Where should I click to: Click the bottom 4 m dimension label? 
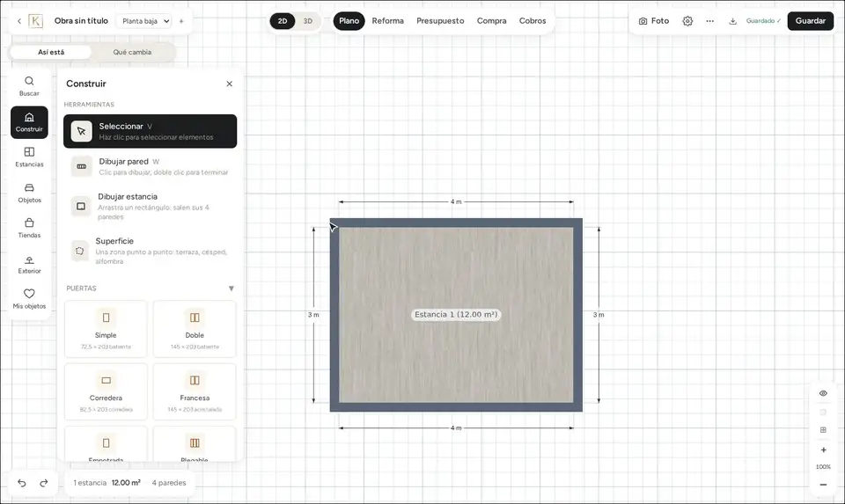click(456, 428)
